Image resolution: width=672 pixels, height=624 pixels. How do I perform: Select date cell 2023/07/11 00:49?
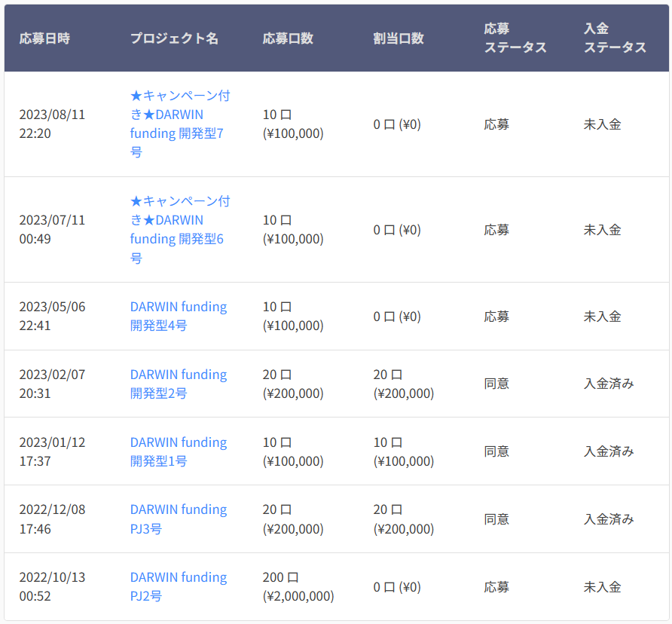coord(52,229)
